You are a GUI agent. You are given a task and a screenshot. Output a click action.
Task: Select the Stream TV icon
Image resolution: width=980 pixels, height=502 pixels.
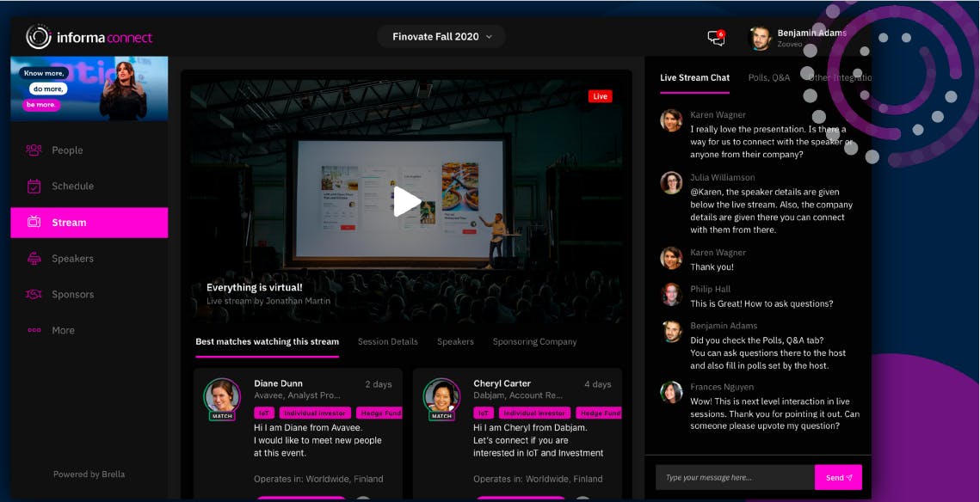tap(34, 223)
